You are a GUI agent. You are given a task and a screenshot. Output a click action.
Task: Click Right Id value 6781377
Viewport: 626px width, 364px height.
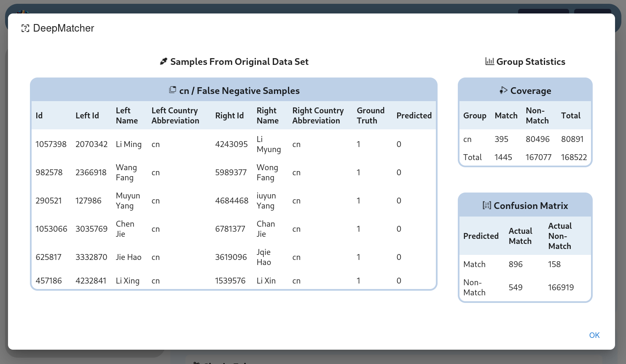point(230,229)
